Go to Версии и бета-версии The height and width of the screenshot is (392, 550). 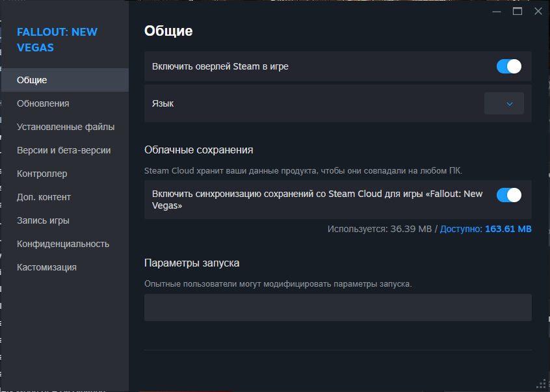pyautogui.click(x=65, y=150)
